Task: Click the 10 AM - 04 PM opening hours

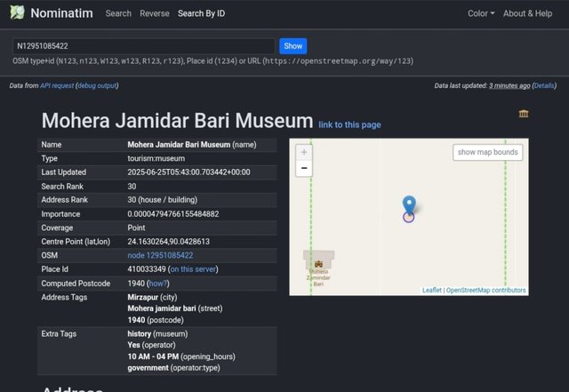Action: coord(181,356)
